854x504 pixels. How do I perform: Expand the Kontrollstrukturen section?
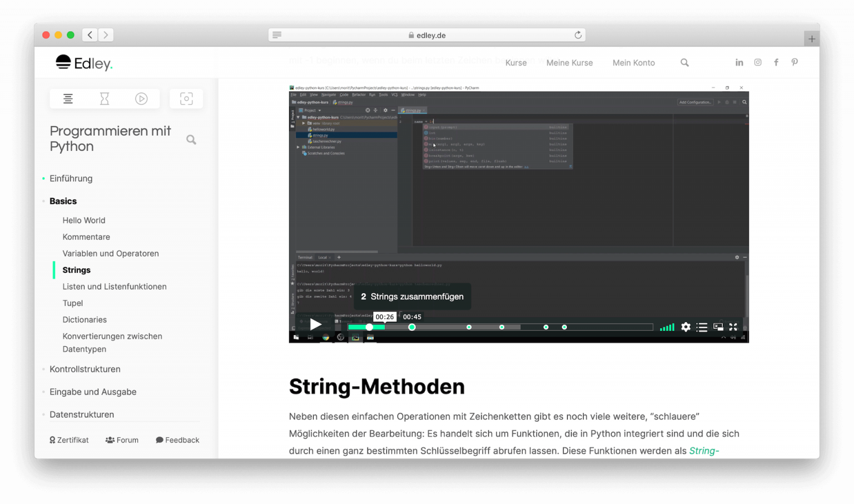coord(85,369)
